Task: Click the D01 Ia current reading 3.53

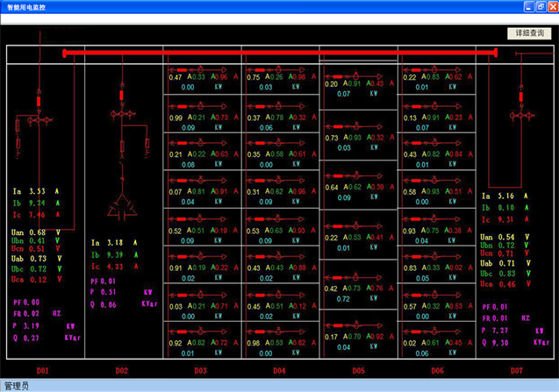Action: [x=38, y=190]
